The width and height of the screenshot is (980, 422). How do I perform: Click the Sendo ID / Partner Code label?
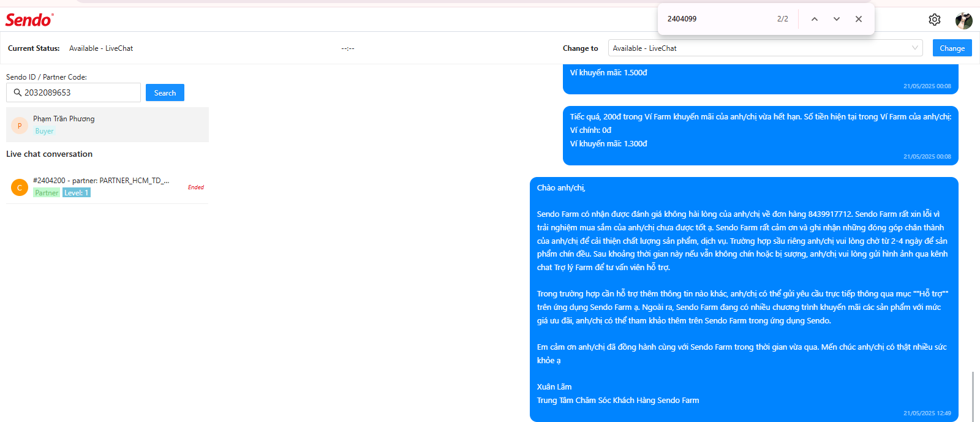click(47, 77)
